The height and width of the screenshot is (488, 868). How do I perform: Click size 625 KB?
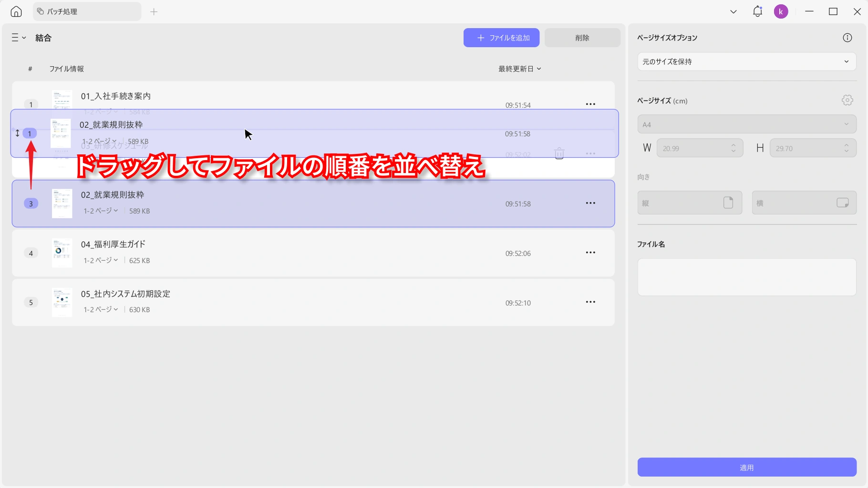point(139,261)
